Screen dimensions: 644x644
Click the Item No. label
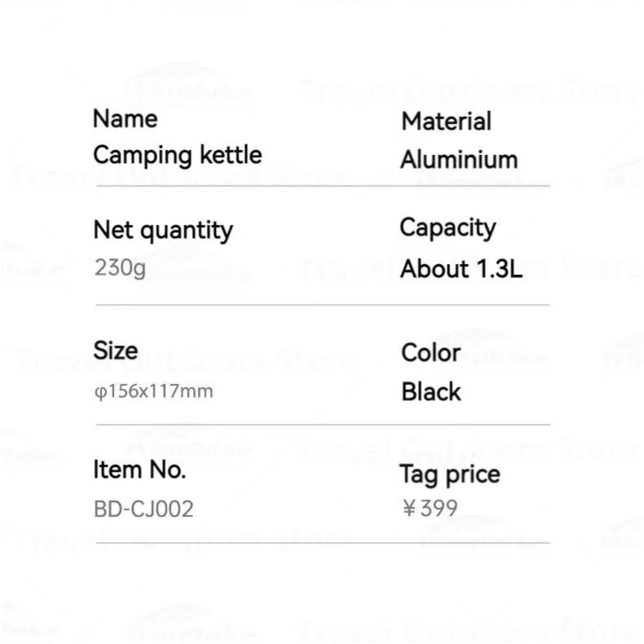pos(140,470)
